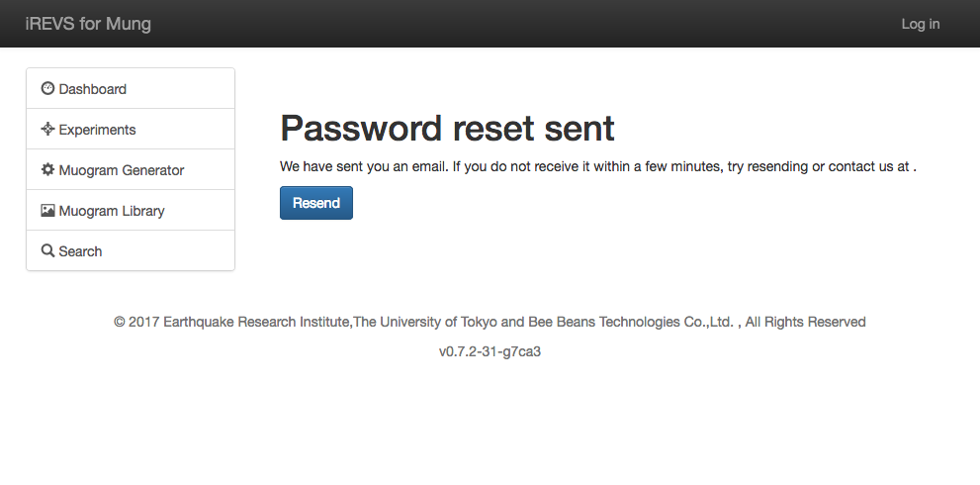Click the Log in link

pos(920,24)
